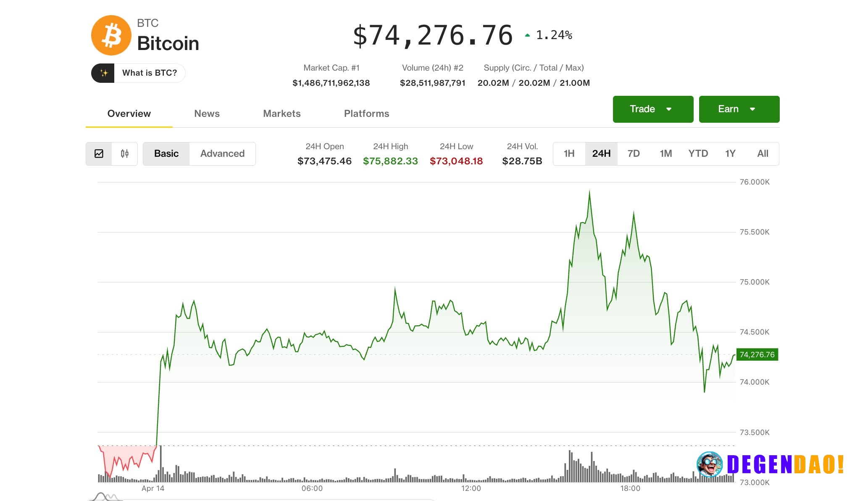Open the 'What is BTC?' AI sparkle icon
Viewport: 868px width, 501px height.
[104, 73]
